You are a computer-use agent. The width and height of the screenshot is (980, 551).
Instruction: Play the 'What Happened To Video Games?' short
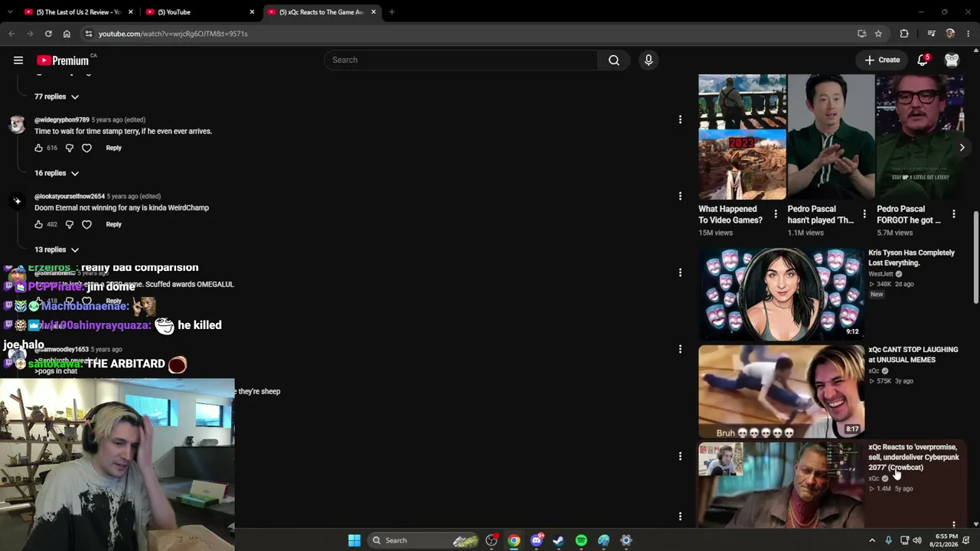coord(742,137)
